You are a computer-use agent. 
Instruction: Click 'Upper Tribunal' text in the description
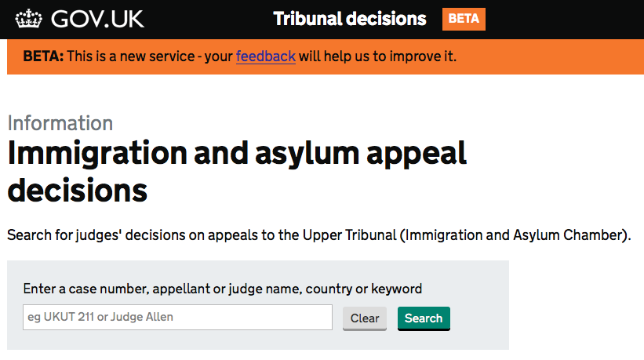(350, 235)
